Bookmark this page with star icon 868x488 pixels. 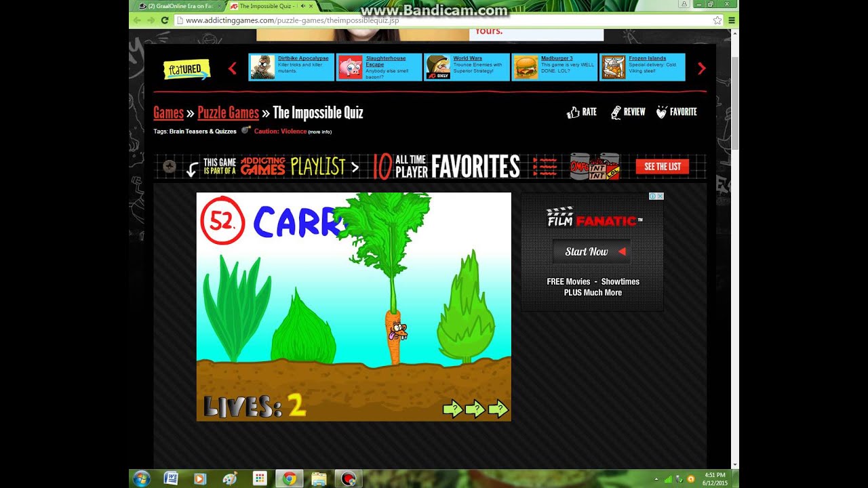pyautogui.click(x=717, y=20)
